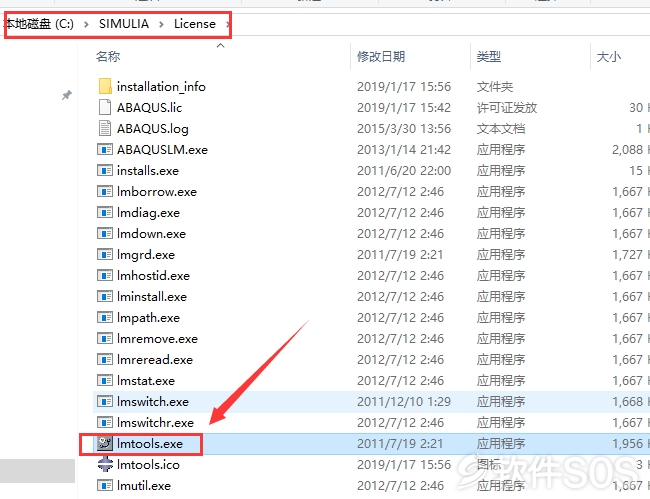Select the ABAQUS.lic file icon
Screen dimensions: 650x499
pos(105,107)
